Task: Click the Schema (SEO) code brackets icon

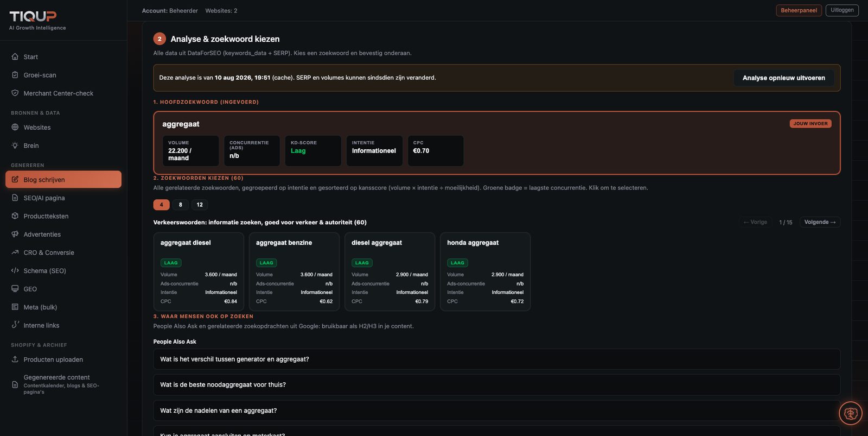Action: coord(15,270)
